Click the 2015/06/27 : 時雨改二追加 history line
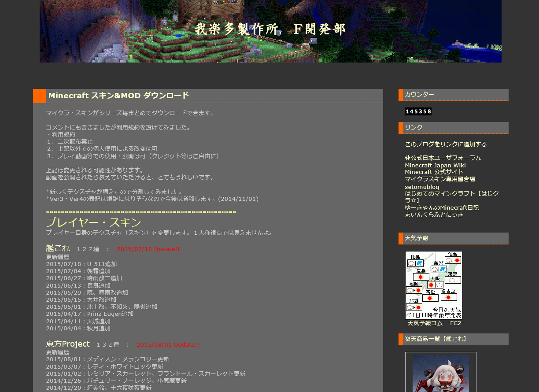This screenshot has height=392, width=539. click(x=84, y=278)
